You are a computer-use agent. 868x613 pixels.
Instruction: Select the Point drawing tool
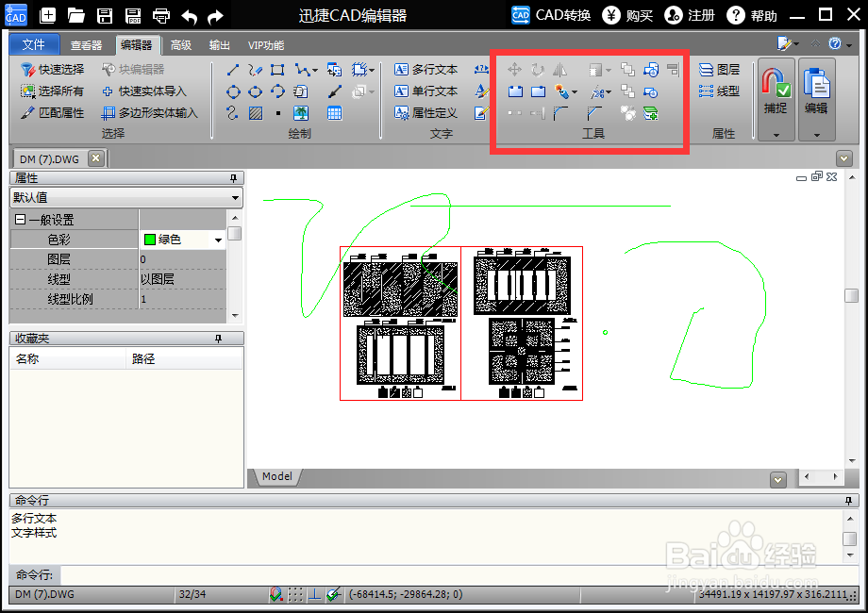click(x=278, y=113)
